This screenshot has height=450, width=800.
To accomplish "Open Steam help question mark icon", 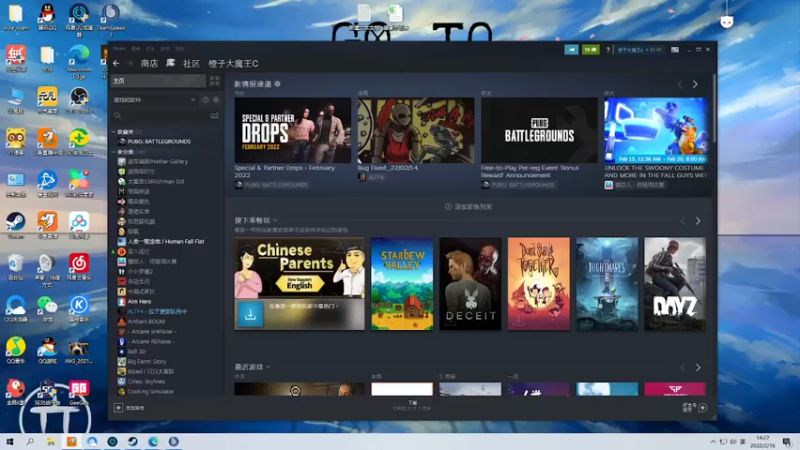I will click(608, 49).
